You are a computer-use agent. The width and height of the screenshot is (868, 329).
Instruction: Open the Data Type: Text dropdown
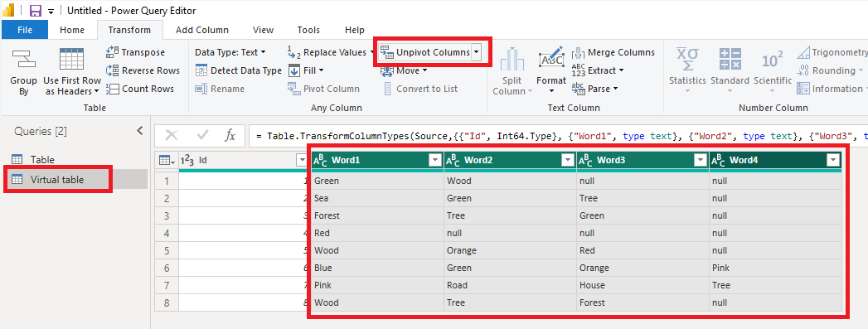(230, 52)
